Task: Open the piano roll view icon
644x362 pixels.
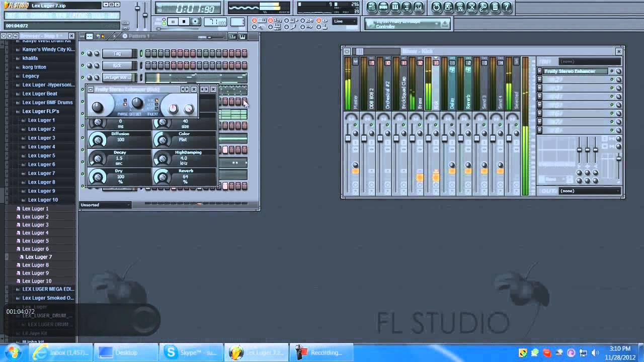Action: click(395, 7)
